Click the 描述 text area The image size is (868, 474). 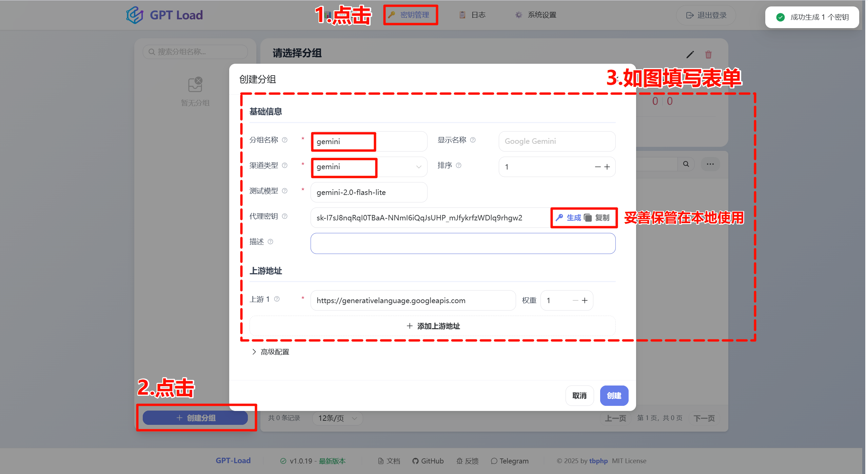tap(462, 243)
